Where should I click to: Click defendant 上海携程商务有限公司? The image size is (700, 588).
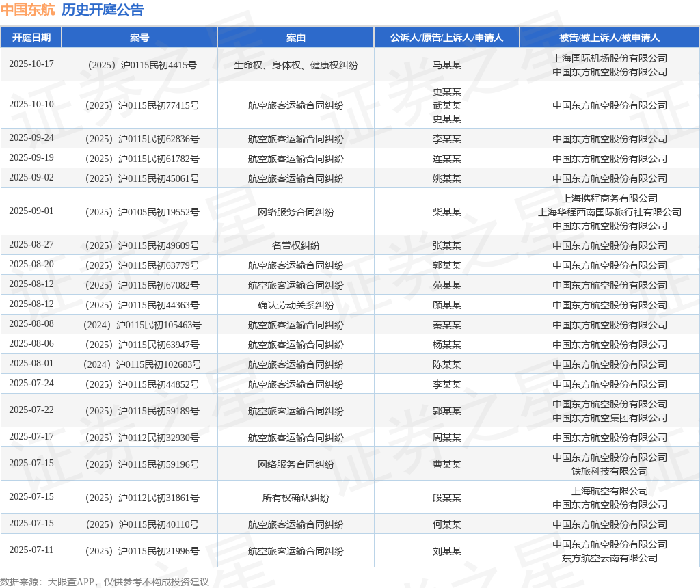point(609,198)
